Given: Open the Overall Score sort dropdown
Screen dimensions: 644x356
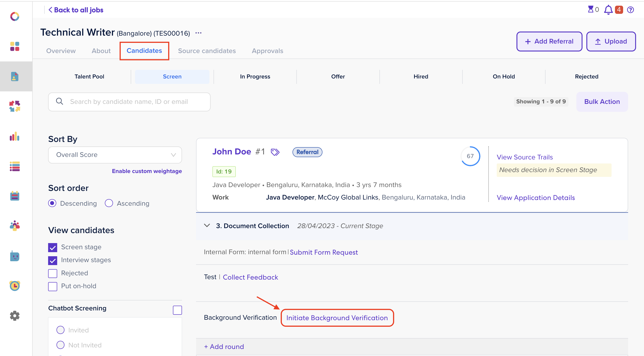Looking at the screenshot, I should [115, 155].
